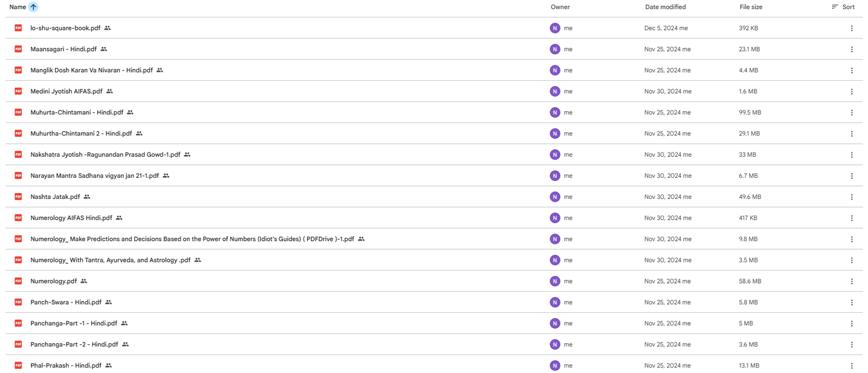Click the PDF icon of Maansagari - Hindi.pdf
The image size is (868, 373).
coord(18,49)
